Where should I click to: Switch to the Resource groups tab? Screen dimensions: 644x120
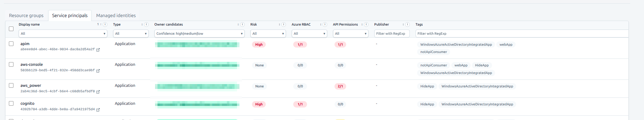point(26,16)
